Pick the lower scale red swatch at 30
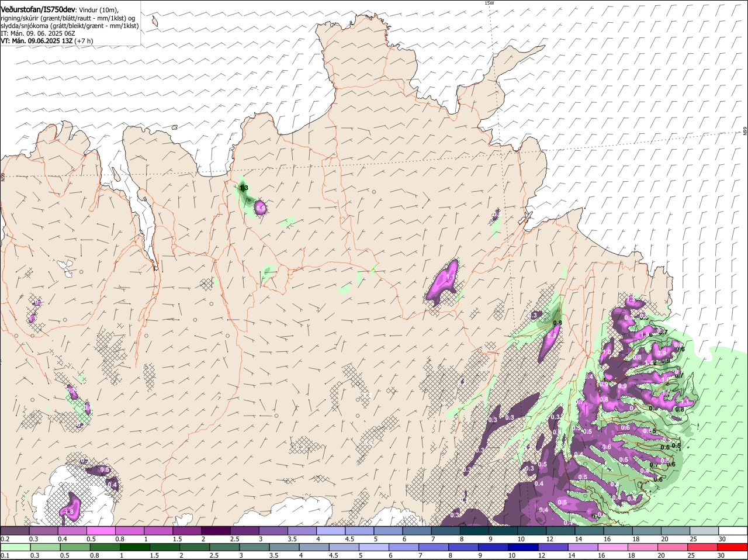The image size is (748, 560). click(733, 547)
